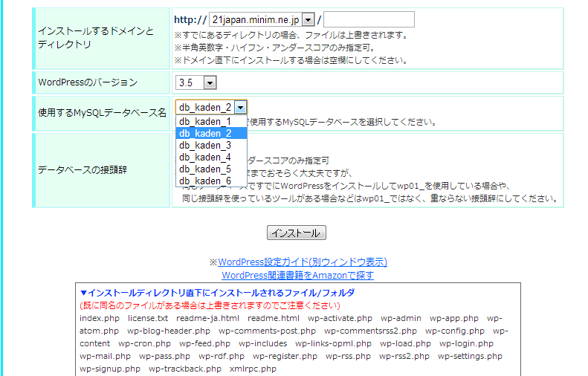
Task: Click the wp-rdf.php file name
Action: 222,356
